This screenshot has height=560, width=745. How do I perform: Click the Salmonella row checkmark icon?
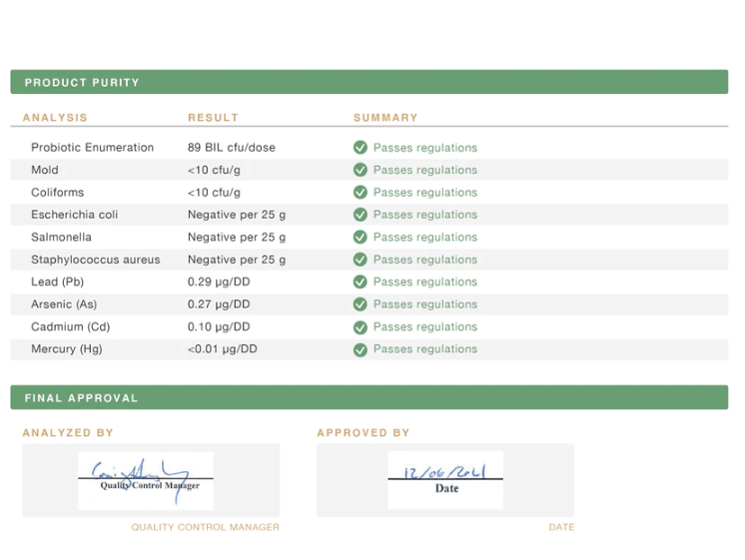[361, 238]
